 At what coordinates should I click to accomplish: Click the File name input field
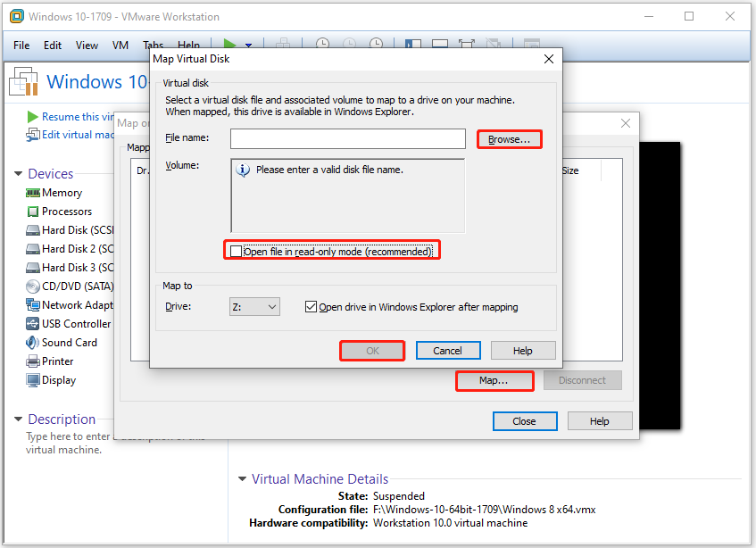pos(347,139)
